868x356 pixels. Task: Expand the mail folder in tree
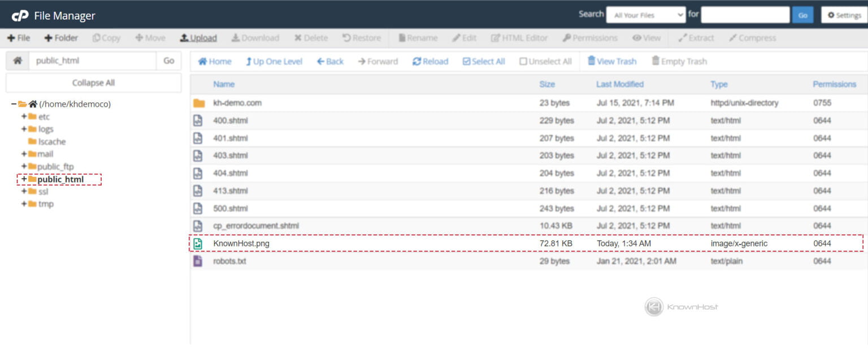coord(24,154)
